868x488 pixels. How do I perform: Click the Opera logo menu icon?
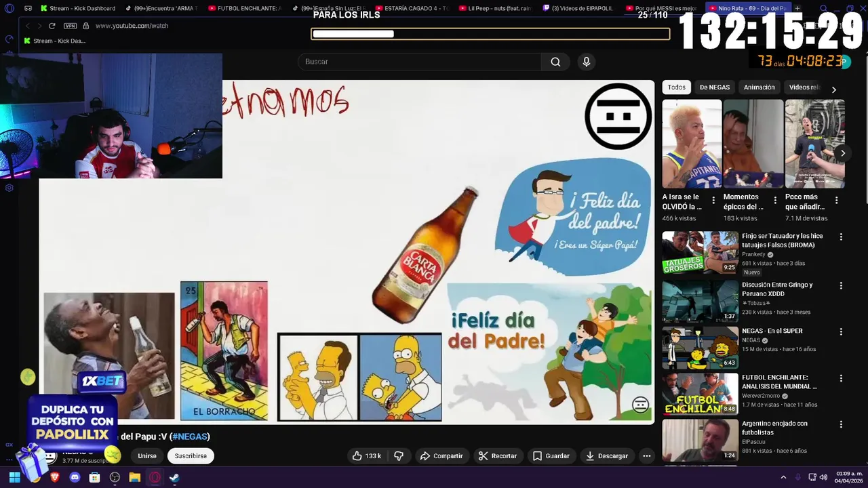[x=9, y=8]
